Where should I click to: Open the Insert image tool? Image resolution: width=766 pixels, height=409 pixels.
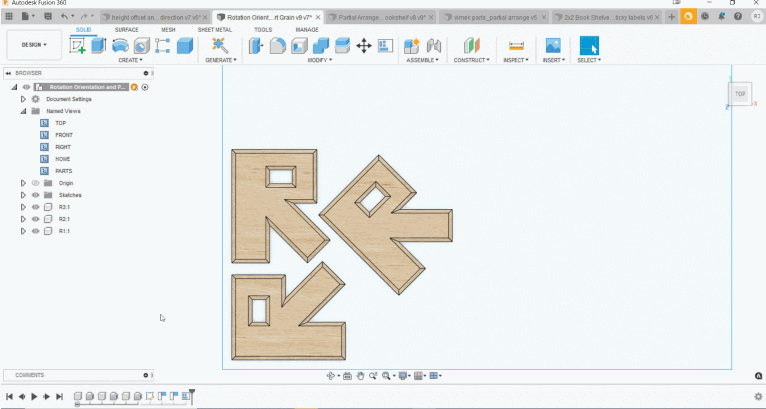click(552, 46)
